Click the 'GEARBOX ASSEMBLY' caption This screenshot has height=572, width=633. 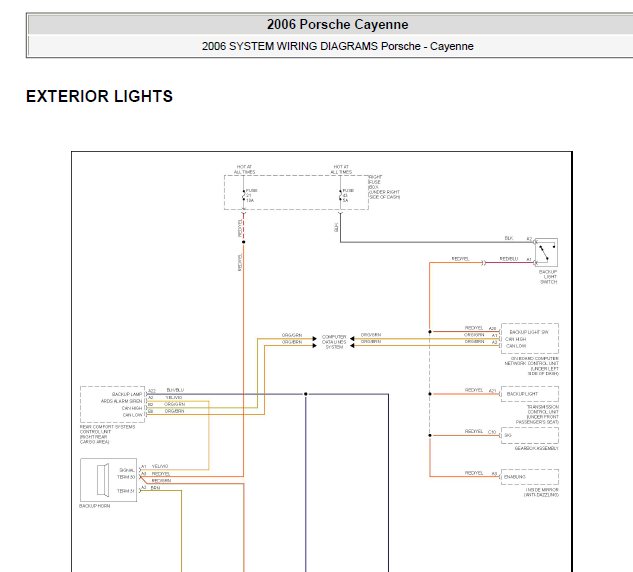(x=537, y=448)
